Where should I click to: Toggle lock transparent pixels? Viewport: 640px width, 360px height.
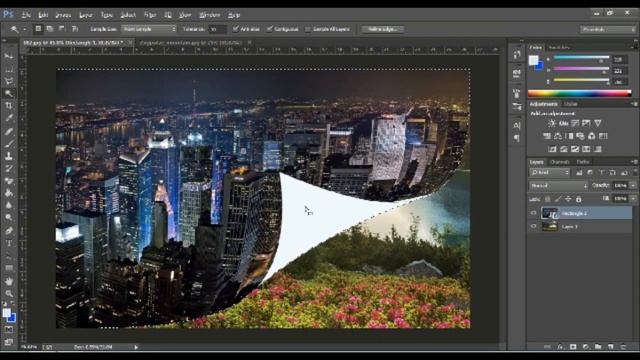(x=548, y=199)
